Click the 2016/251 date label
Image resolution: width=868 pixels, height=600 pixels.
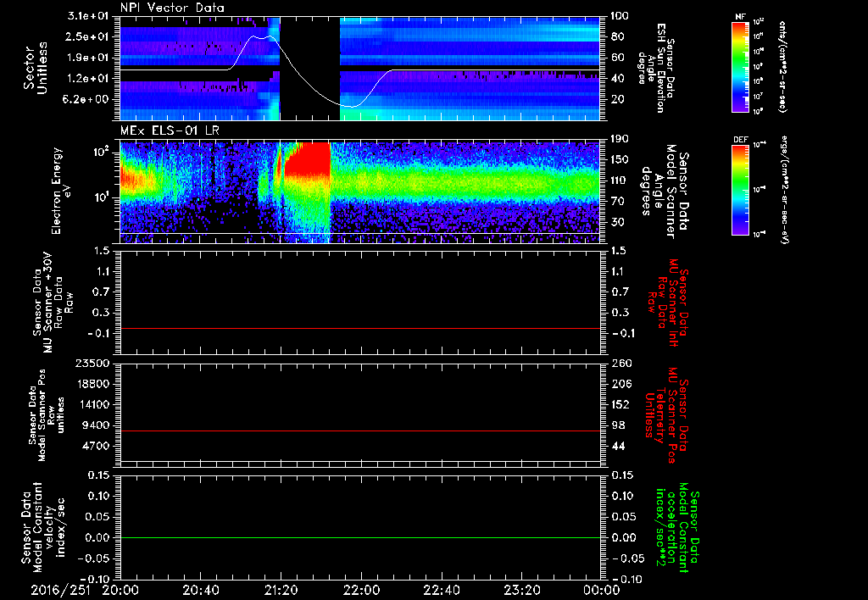[x=60, y=590]
